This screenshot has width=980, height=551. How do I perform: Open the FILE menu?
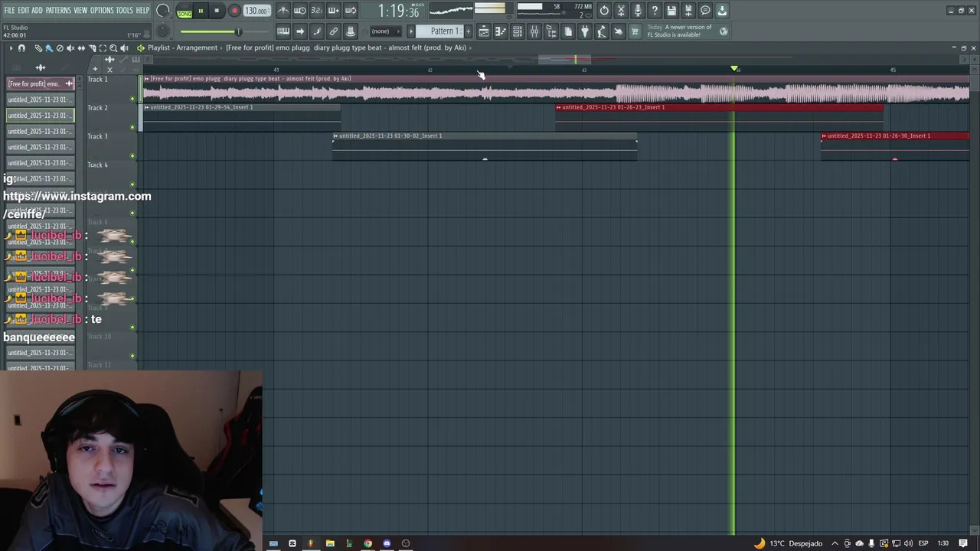[x=9, y=10]
